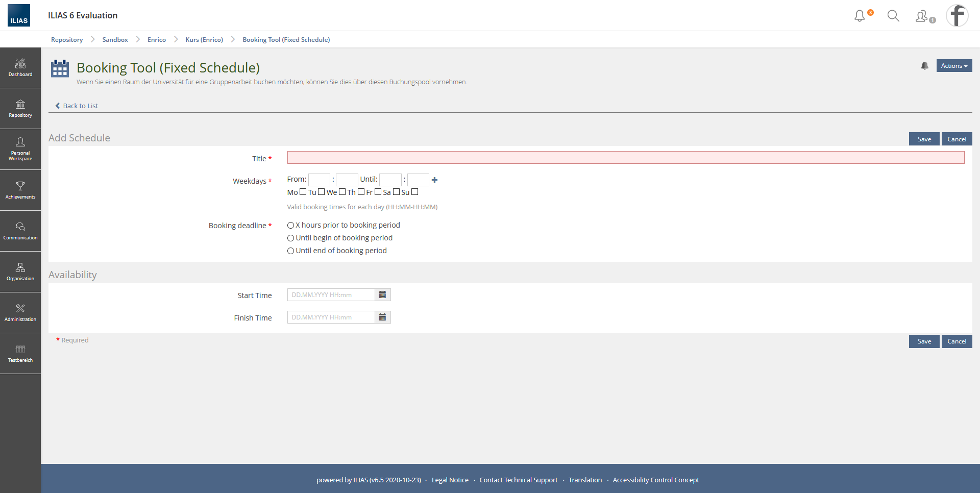980x493 pixels.
Task: Check the Mo weekday checkbox
Action: coord(303,192)
